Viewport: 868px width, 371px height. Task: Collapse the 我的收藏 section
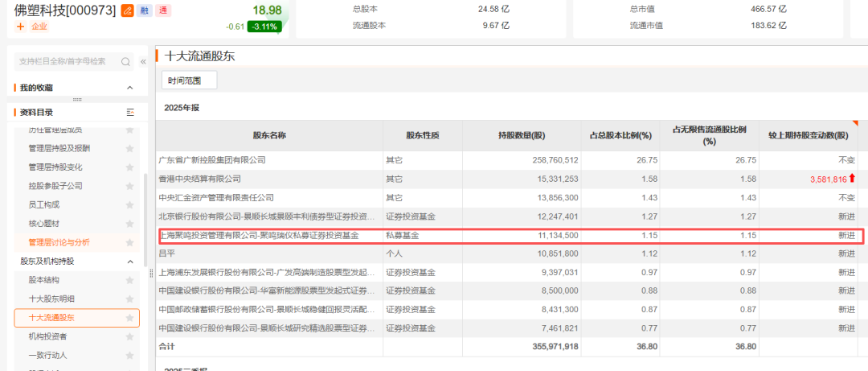[130, 88]
